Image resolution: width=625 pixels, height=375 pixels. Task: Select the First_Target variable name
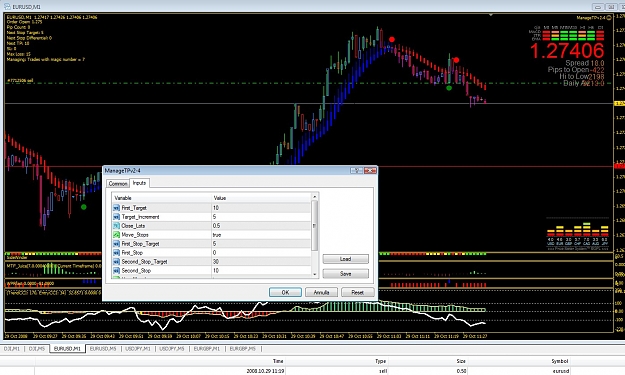pos(134,208)
